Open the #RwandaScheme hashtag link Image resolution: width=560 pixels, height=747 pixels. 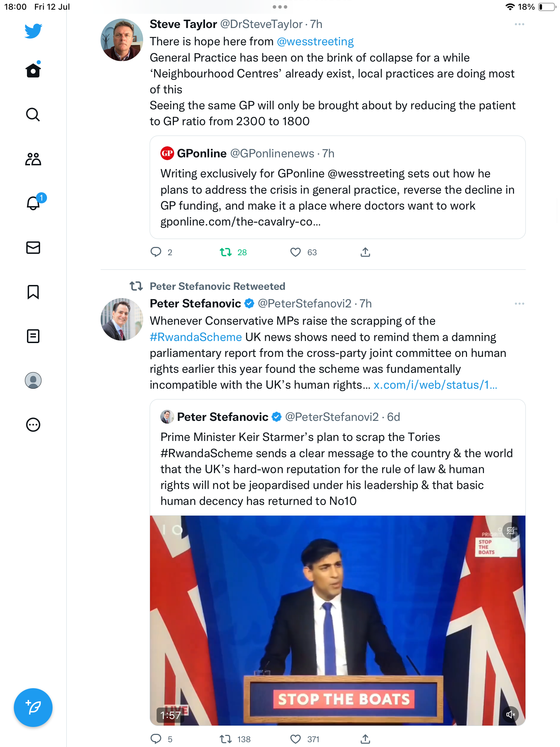coord(196,337)
